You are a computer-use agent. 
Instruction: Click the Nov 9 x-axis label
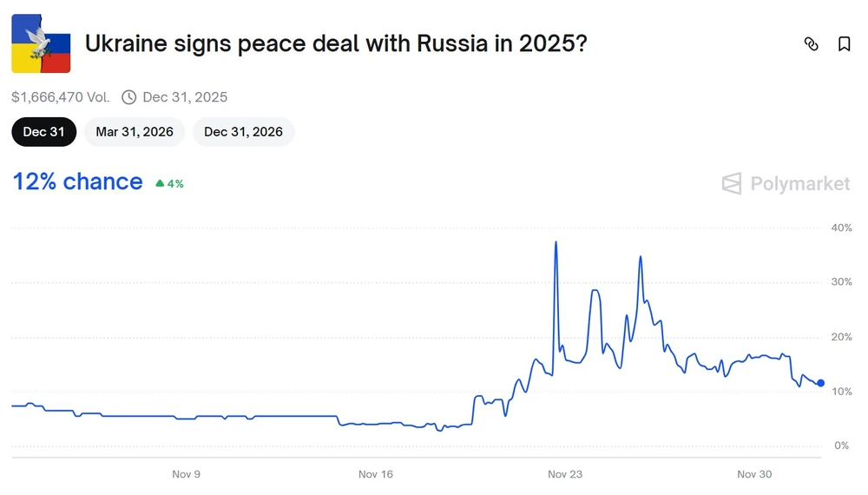point(187,474)
